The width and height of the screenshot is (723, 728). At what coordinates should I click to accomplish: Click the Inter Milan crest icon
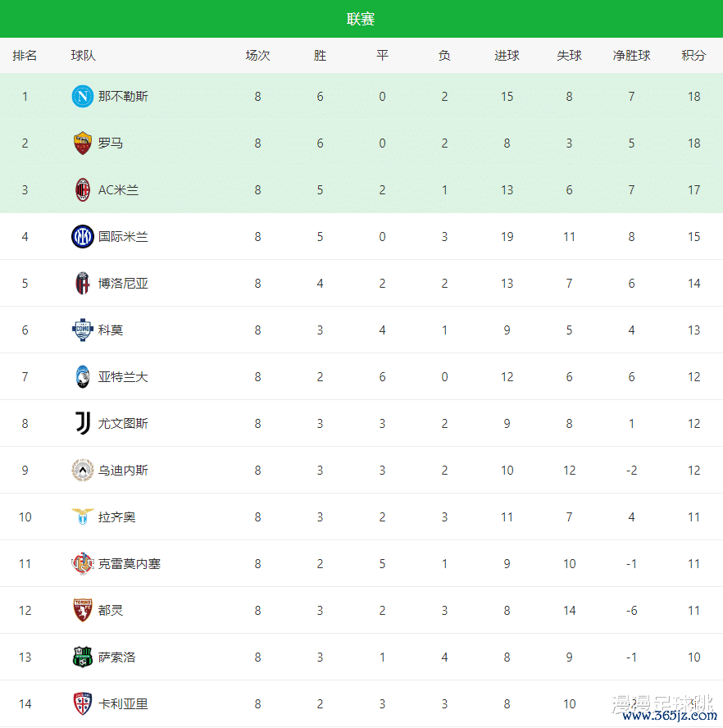point(83,237)
